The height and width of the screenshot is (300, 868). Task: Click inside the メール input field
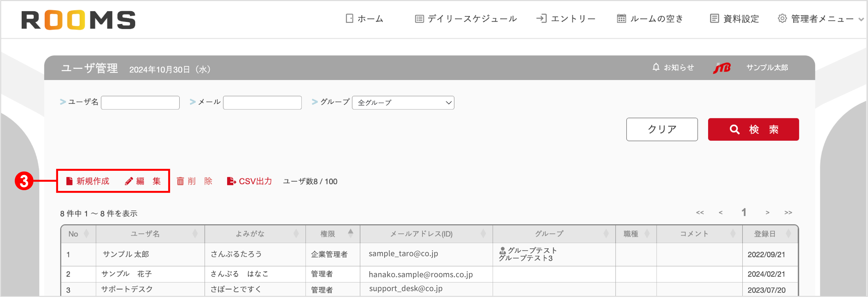pos(262,102)
